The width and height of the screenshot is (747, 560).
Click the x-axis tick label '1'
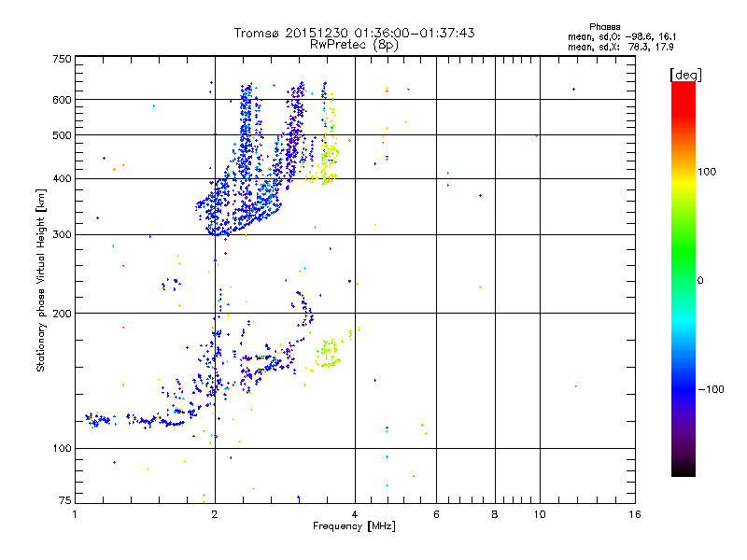(75, 514)
